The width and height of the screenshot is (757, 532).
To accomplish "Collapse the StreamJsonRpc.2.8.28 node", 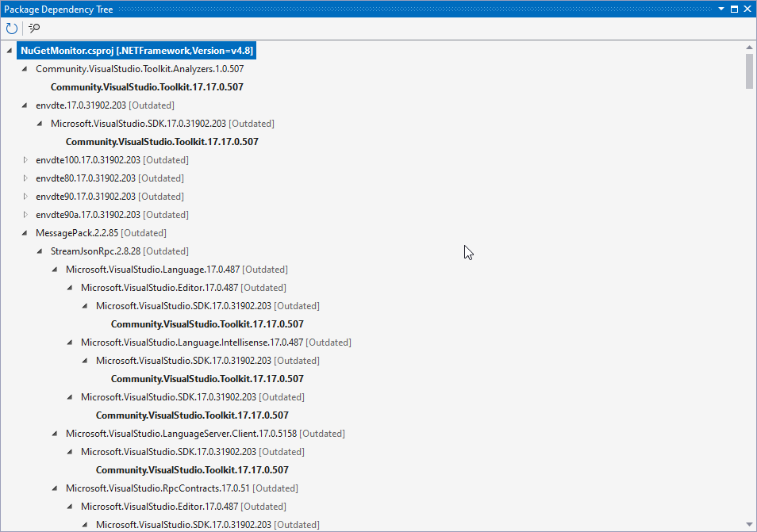I will click(x=40, y=251).
